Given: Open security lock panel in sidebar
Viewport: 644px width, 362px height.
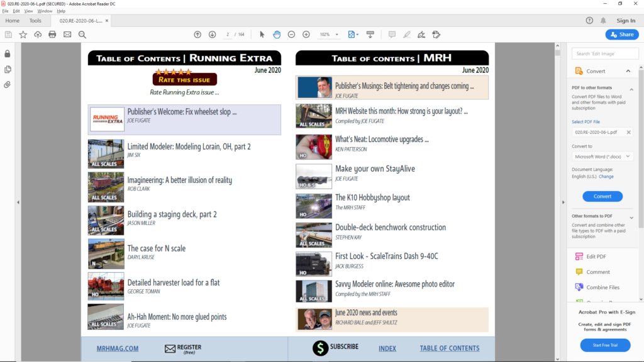Looking at the screenshot, I should (x=8, y=54).
